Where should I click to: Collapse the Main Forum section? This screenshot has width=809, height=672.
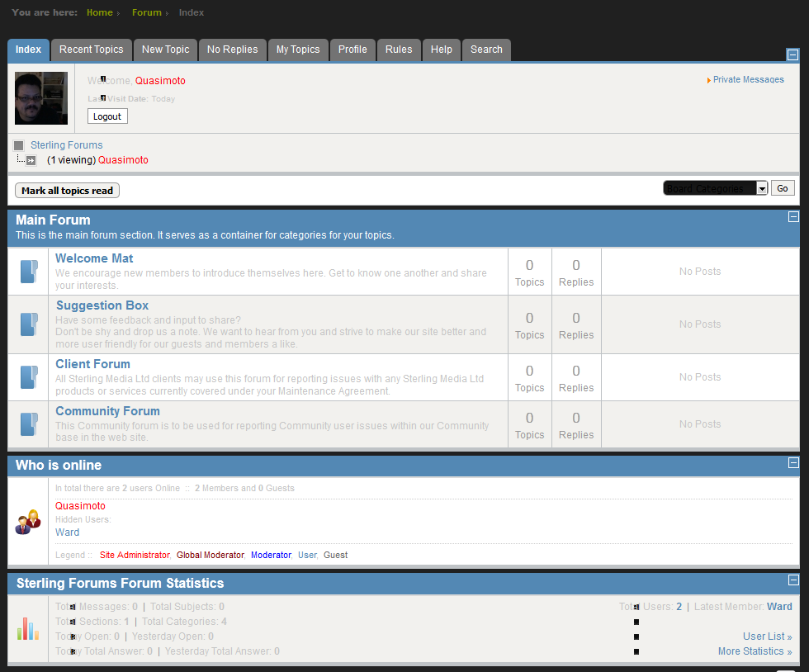point(793,217)
